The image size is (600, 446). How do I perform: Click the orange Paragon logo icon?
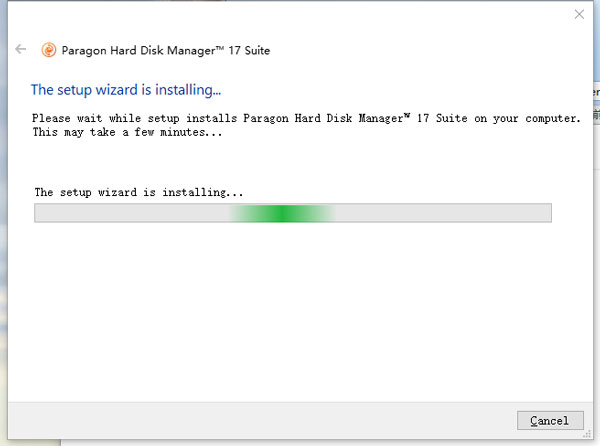click(48, 50)
